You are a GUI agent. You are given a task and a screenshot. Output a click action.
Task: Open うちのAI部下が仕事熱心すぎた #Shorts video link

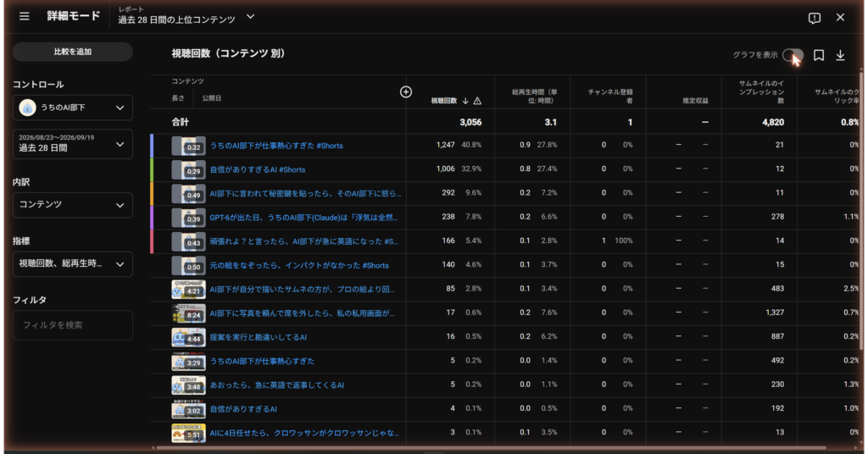(x=276, y=146)
